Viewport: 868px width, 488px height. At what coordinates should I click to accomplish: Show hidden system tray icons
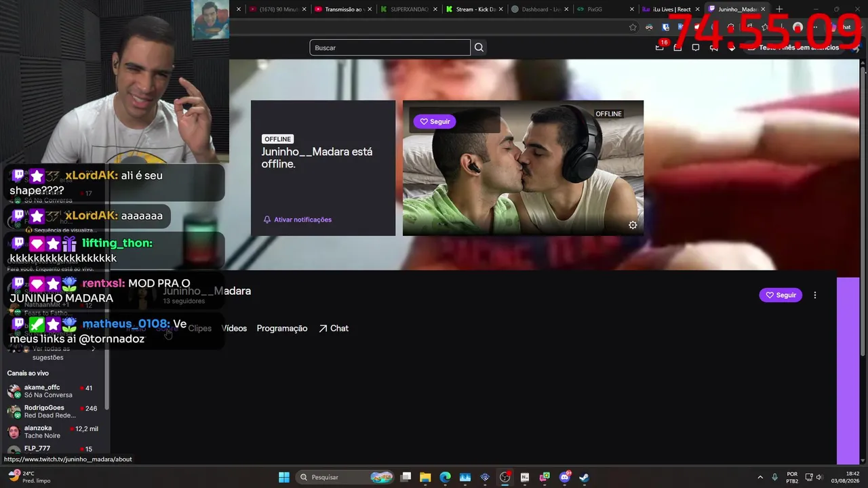point(760,477)
